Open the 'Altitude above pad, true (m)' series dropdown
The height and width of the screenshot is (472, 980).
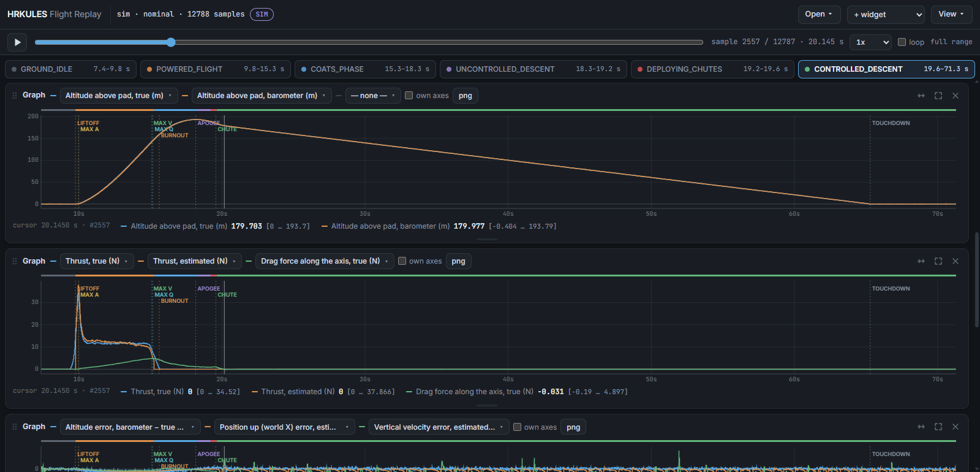[x=119, y=96]
